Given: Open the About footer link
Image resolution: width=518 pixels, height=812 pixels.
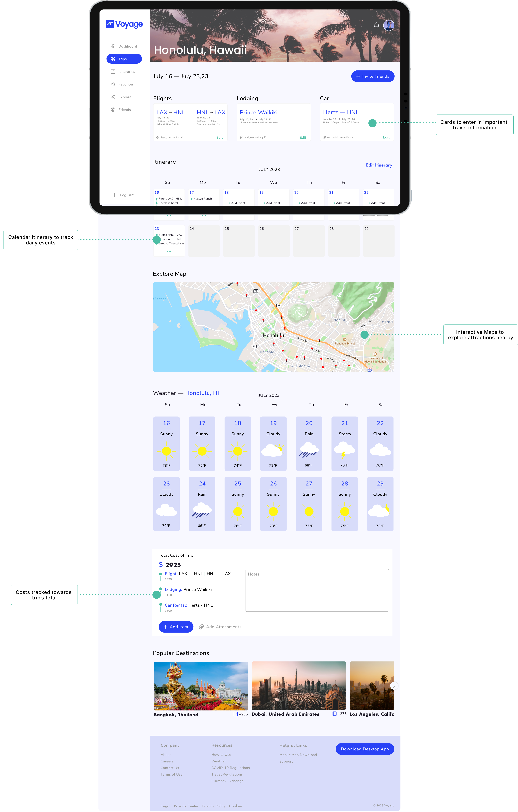Looking at the screenshot, I should [166, 755].
